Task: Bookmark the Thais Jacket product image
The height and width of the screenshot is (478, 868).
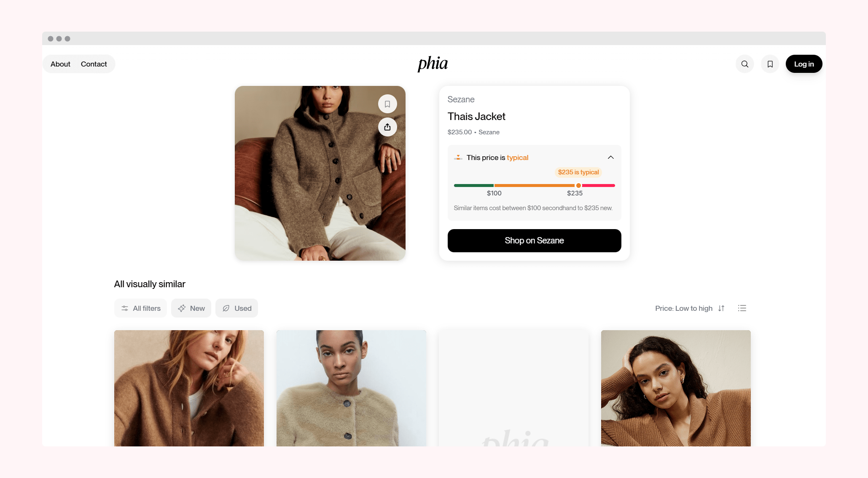Action: coord(387,104)
